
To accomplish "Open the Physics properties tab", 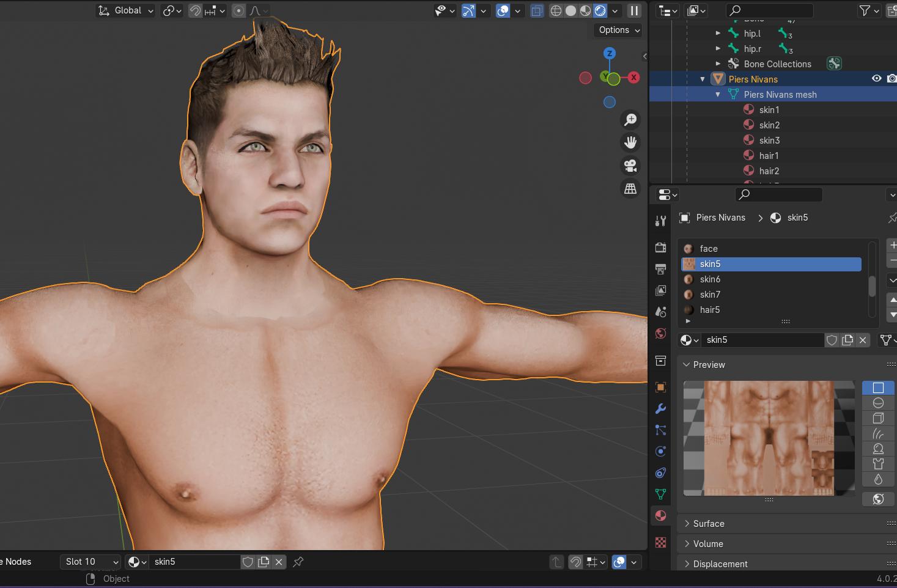I will click(x=660, y=451).
